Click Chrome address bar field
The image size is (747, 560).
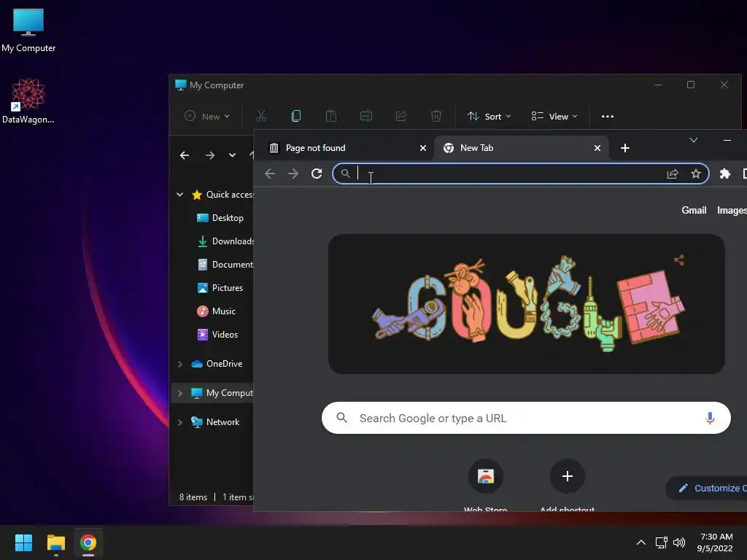pos(520,174)
